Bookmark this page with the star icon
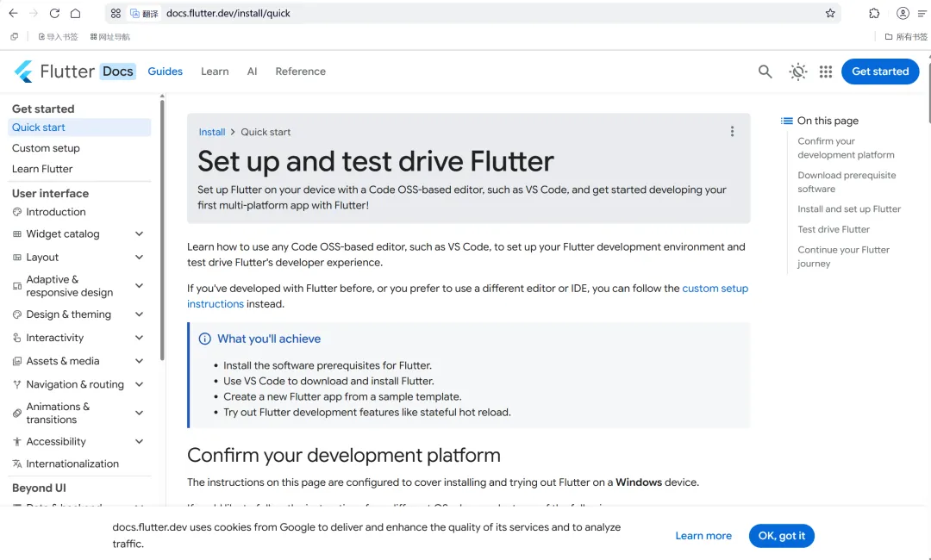Screen dimensions: 931x560 [830, 13]
